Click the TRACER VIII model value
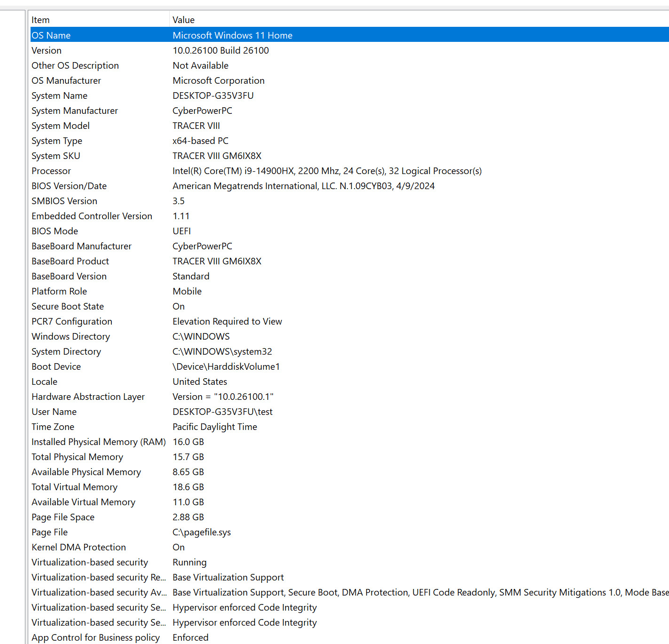This screenshot has height=644, width=669. pyautogui.click(x=196, y=126)
